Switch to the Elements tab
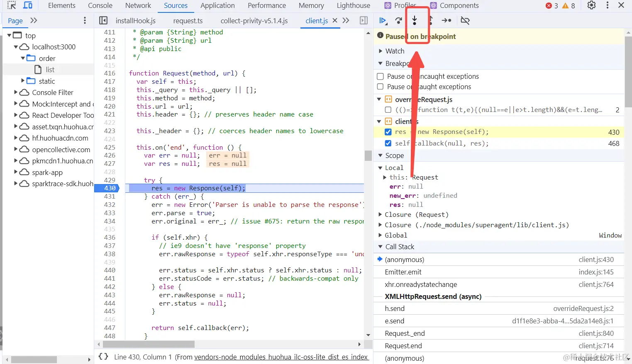This screenshot has width=632, height=364. coord(62,5)
